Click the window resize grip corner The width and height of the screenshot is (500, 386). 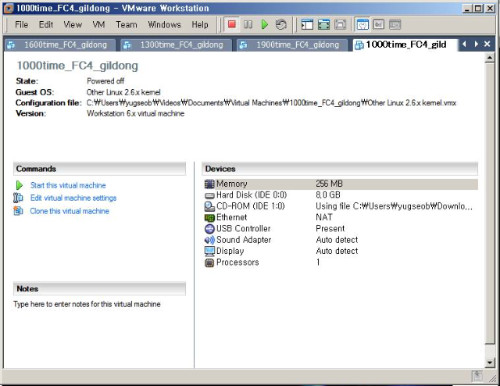click(491, 377)
